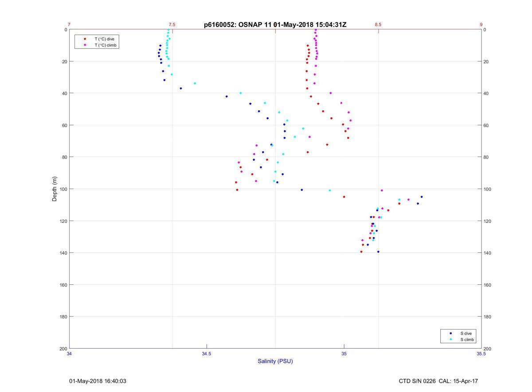Click the 'Depth (m)' y-axis label

pyautogui.click(x=55, y=189)
